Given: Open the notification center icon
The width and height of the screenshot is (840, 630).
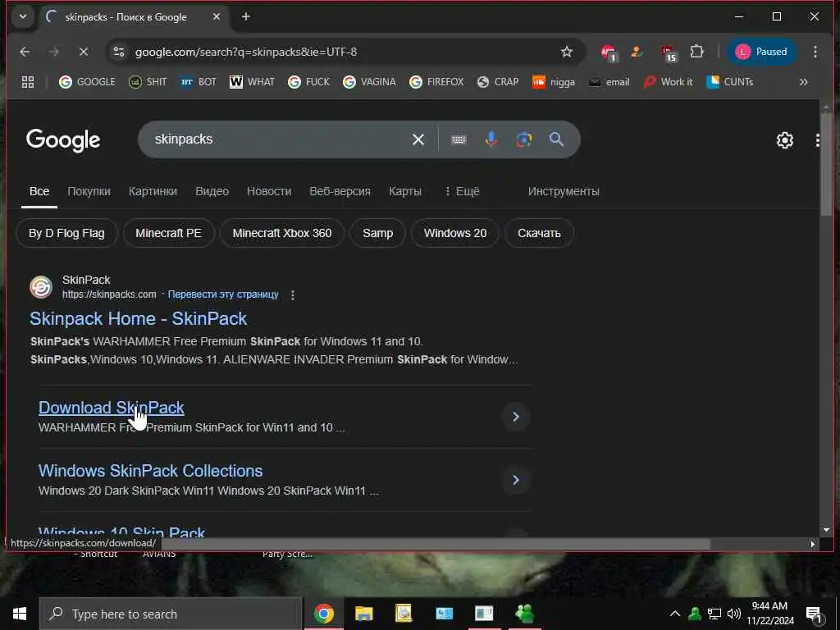Looking at the screenshot, I should pos(815,614).
